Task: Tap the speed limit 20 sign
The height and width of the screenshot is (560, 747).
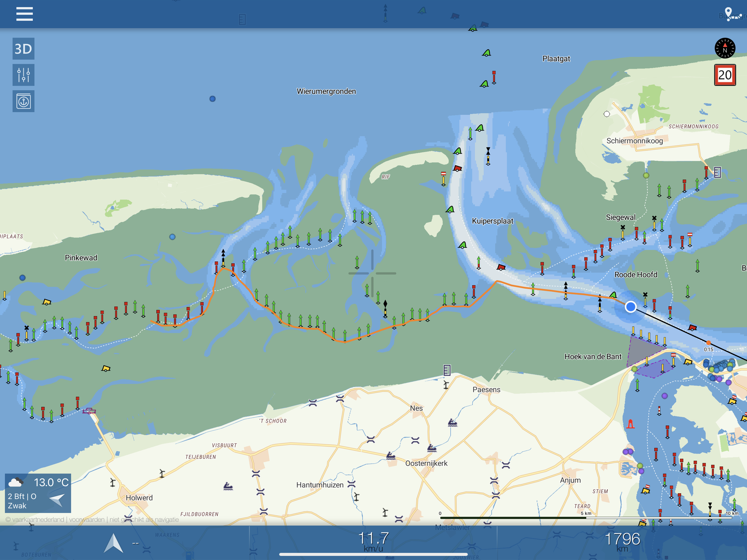Action: point(725,75)
